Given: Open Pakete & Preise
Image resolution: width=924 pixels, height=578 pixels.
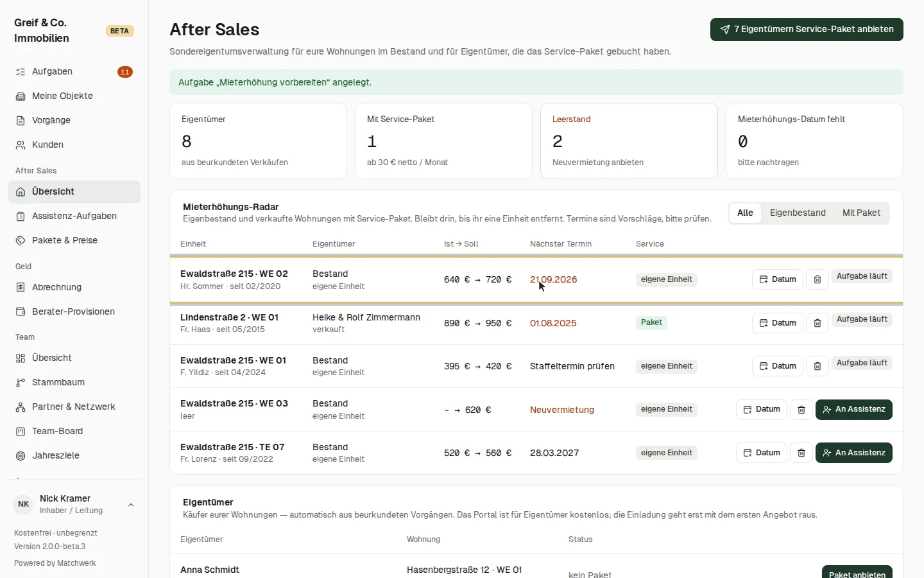Looking at the screenshot, I should pos(74,240).
